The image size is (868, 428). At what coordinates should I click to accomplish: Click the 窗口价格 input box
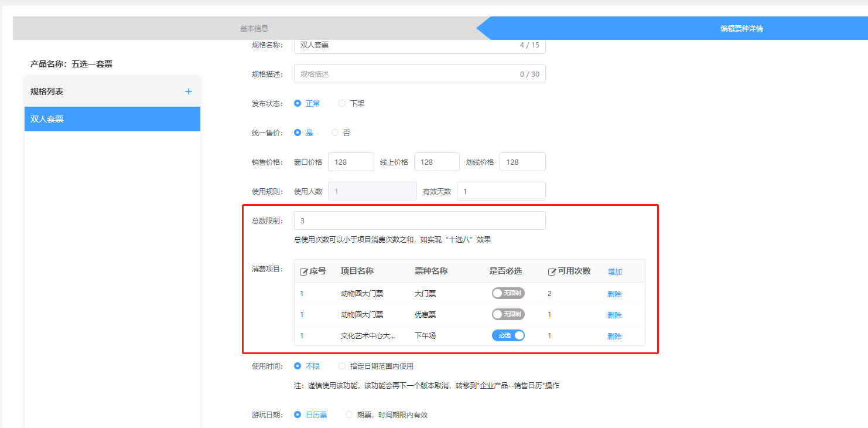350,162
